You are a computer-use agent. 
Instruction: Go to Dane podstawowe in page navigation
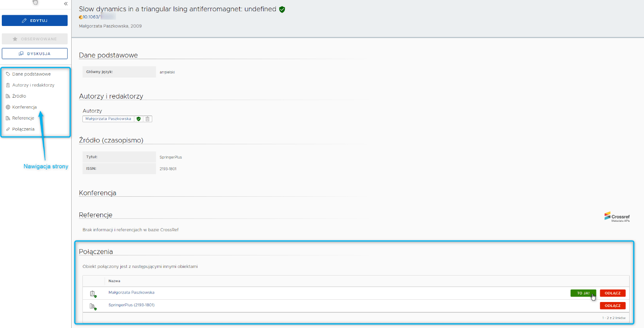pos(31,74)
